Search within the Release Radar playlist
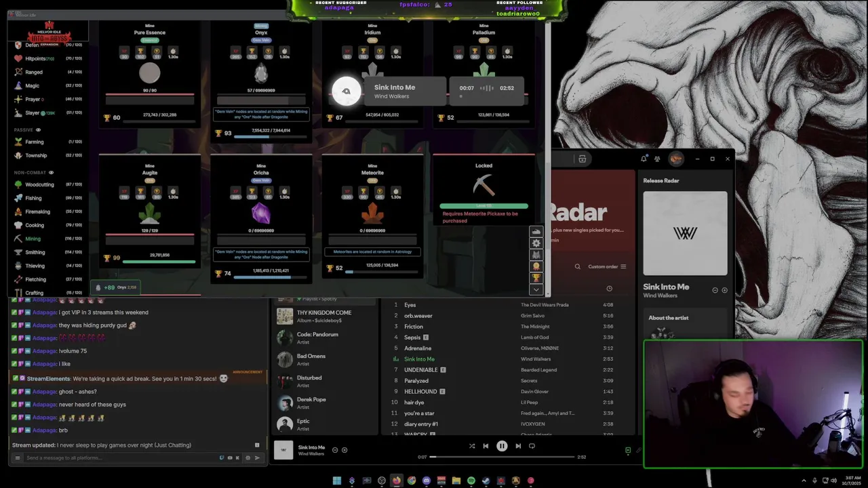Viewport: 868px width, 488px height. [x=578, y=266]
